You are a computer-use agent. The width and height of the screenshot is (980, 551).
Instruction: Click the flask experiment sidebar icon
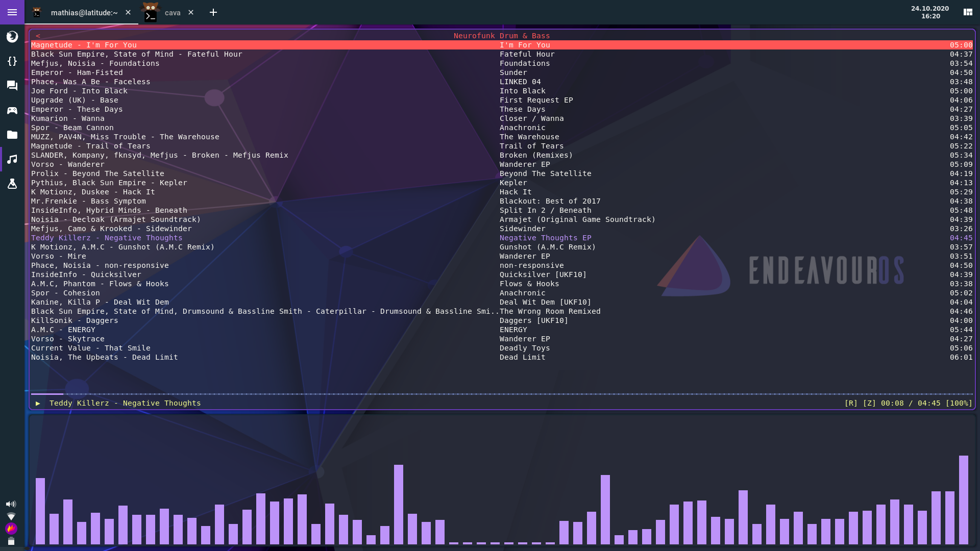pos(12,184)
